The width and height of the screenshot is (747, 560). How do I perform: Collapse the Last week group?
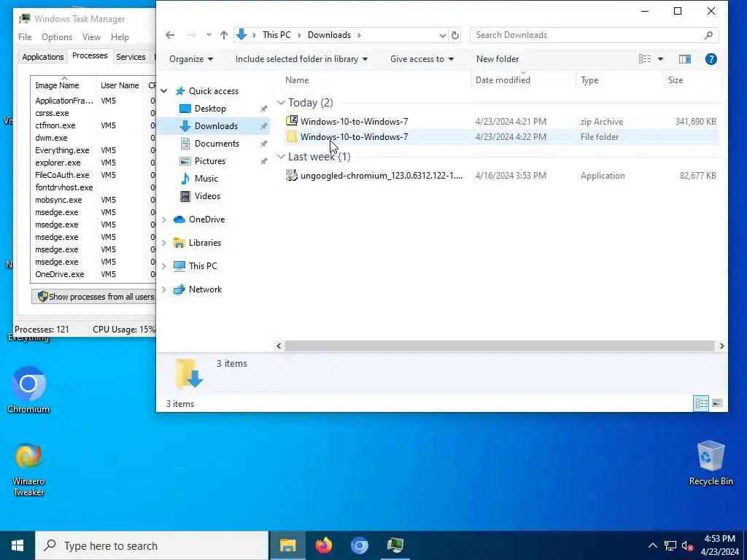[281, 156]
